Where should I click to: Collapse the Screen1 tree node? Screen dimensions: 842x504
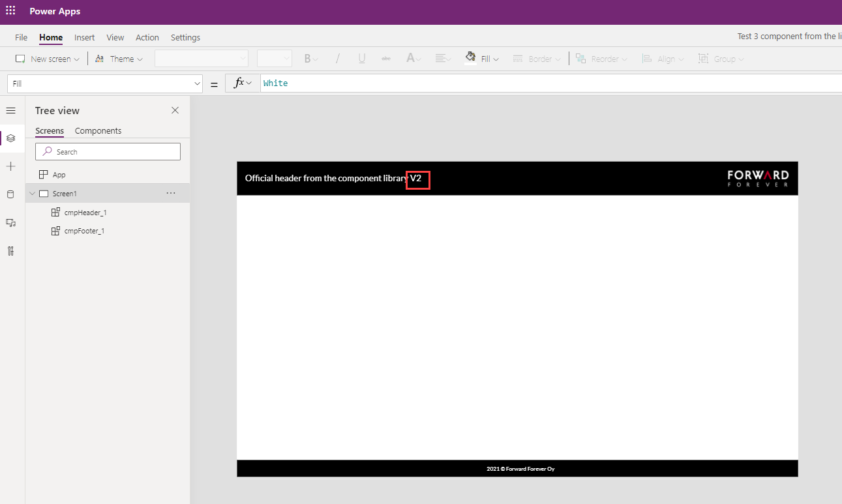click(x=32, y=194)
